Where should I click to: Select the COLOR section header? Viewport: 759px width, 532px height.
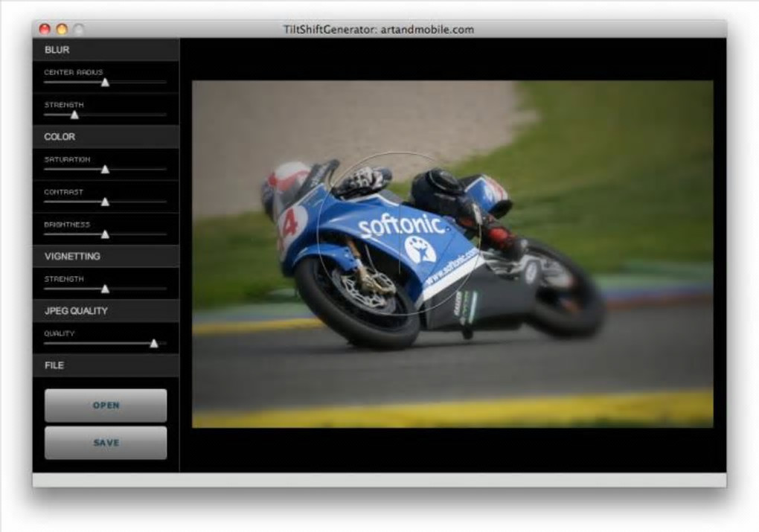pyautogui.click(x=106, y=136)
